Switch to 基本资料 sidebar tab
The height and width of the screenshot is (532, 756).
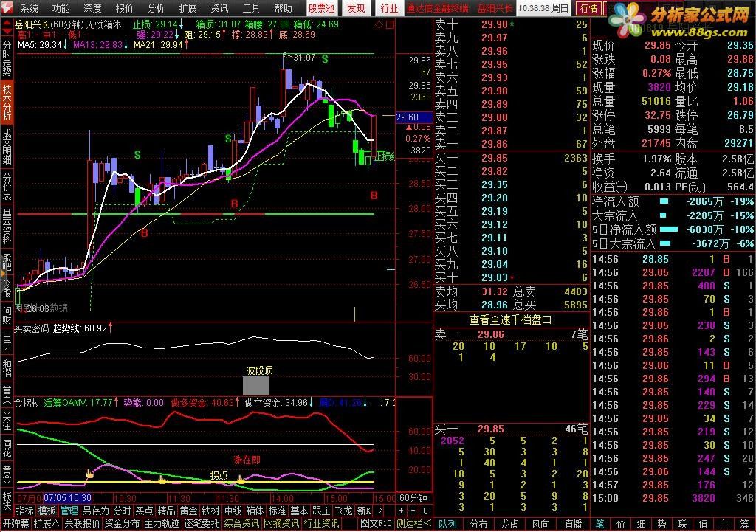click(x=7, y=226)
